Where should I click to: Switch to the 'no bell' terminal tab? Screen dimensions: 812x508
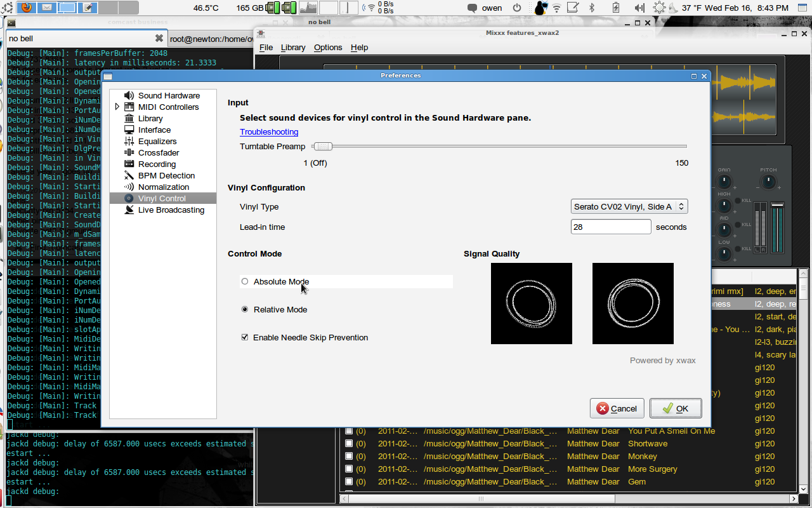(86, 38)
